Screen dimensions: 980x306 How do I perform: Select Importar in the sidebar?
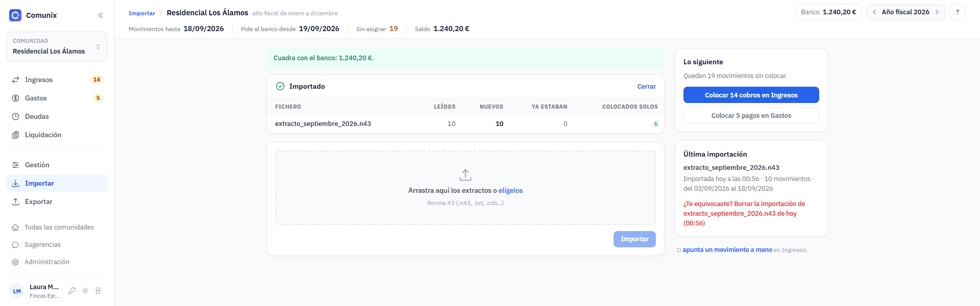point(57,183)
